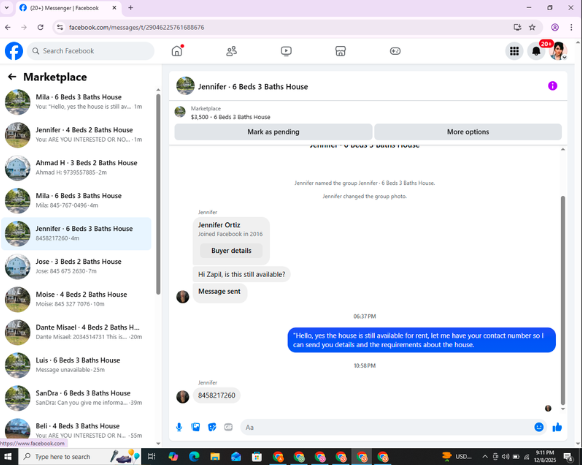The height and width of the screenshot is (465, 582).
Task: Reload the page
Action: pos(40,27)
